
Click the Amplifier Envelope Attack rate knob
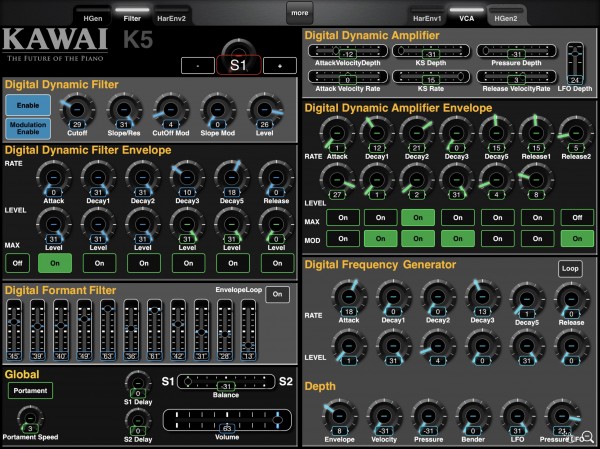coord(337,133)
